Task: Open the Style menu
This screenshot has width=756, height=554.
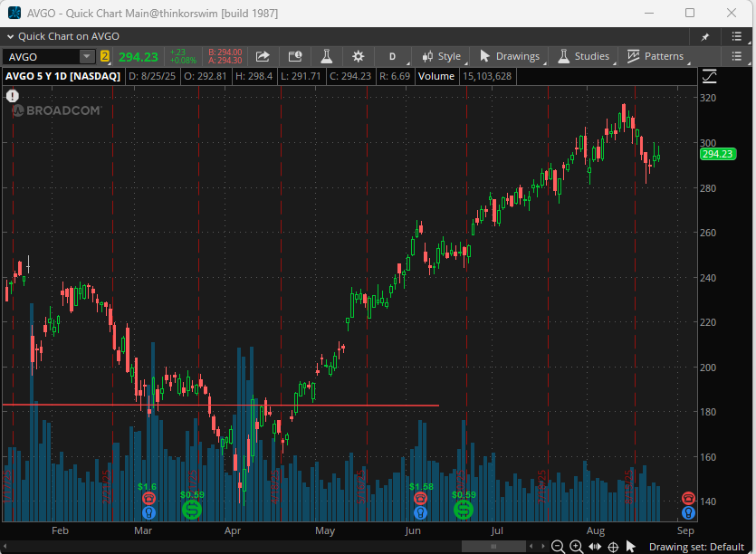Action: tap(442, 56)
